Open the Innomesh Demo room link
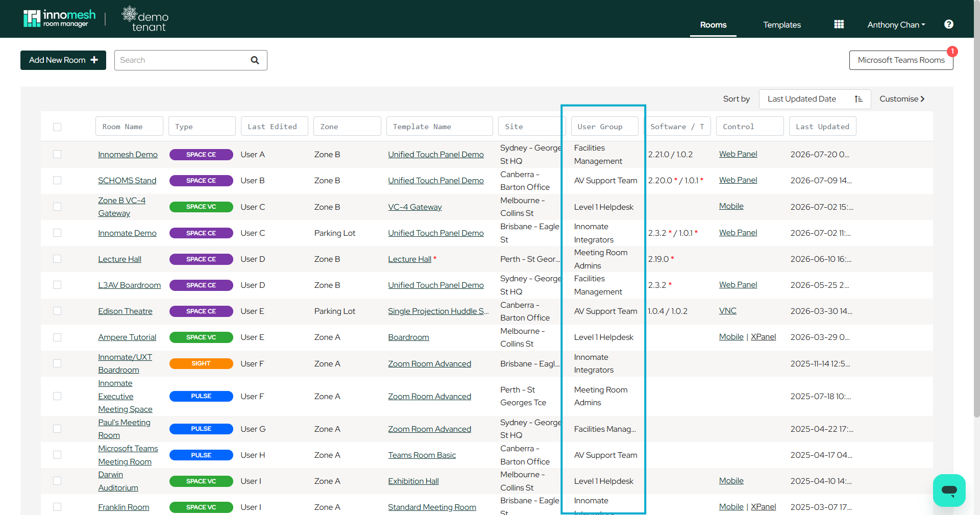This screenshot has height=515, width=980. [x=128, y=155]
